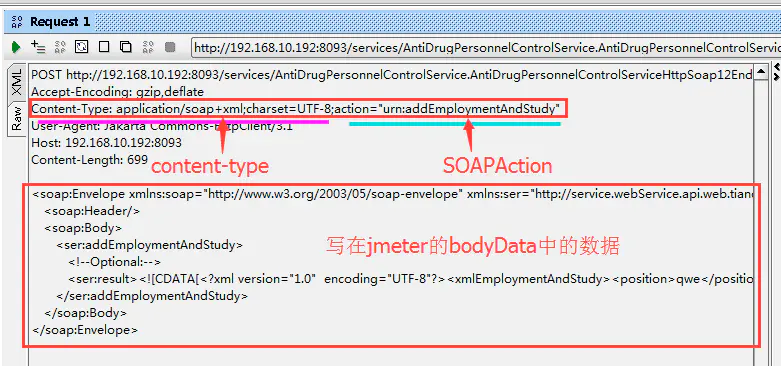Viewport: 781px width, 366px height.
Task: Click the ser:result CDATA line
Action: click(x=411, y=279)
